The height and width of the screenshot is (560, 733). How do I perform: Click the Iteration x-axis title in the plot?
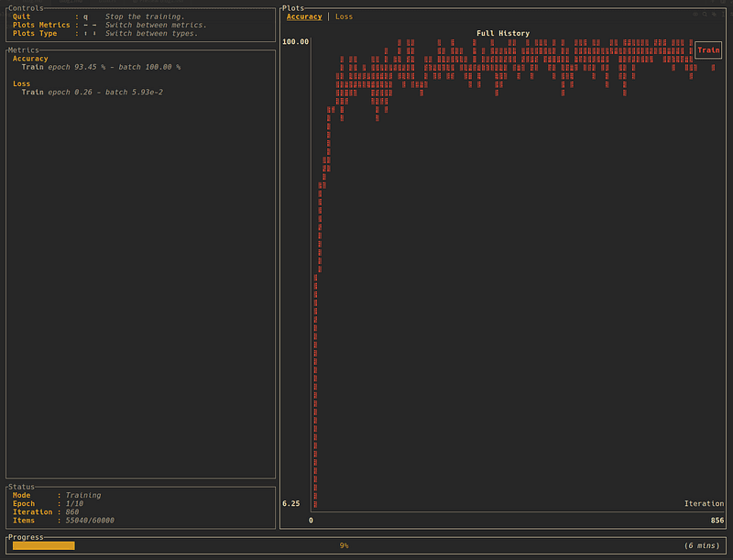tap(704, 504)
